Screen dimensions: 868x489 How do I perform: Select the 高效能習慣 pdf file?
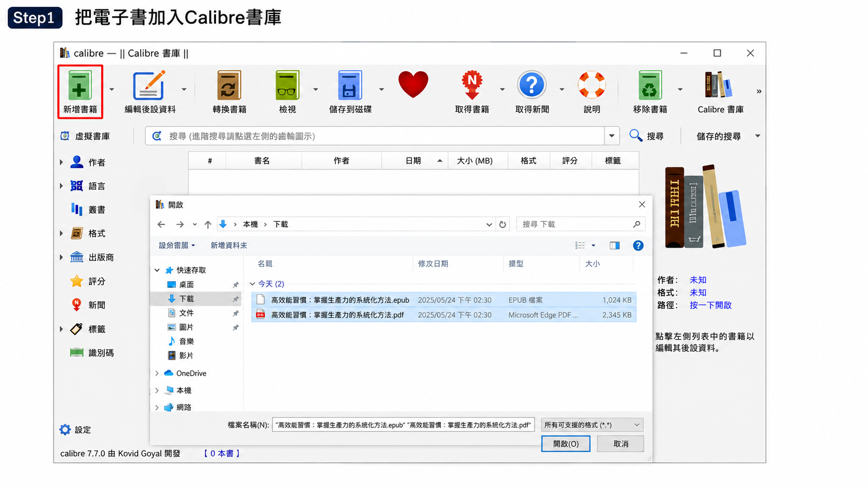click(444, 315)
